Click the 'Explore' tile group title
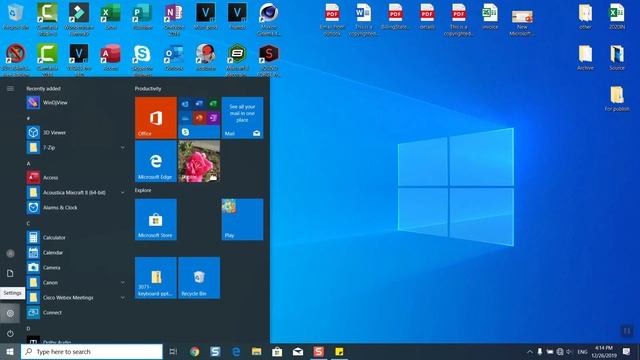This screenshot has width=640, height=360. [143, 190]
